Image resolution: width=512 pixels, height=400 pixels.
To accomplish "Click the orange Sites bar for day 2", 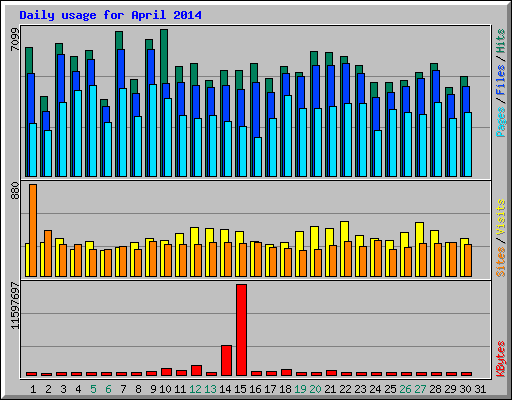I will tap(48, 253).
